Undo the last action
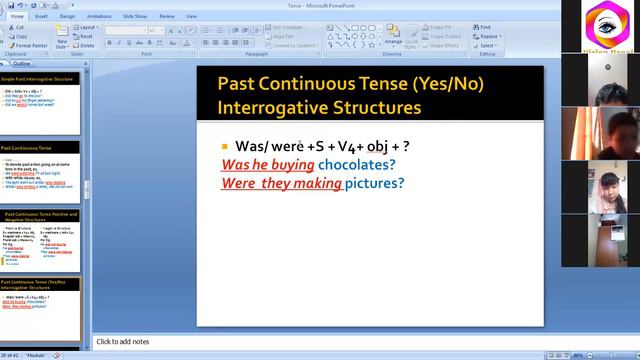The width and height of the screenshot is (640, 360). (20, 5)
